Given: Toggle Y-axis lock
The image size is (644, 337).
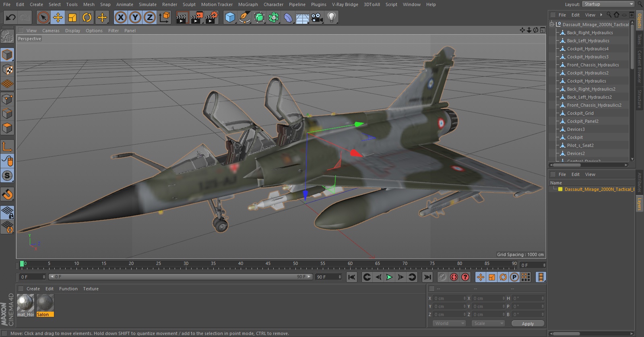Looking at the screenshot, I should coord(135,17).
